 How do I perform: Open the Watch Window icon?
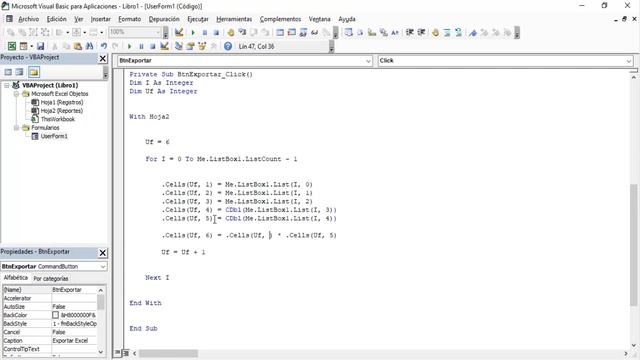pos(303,32)
